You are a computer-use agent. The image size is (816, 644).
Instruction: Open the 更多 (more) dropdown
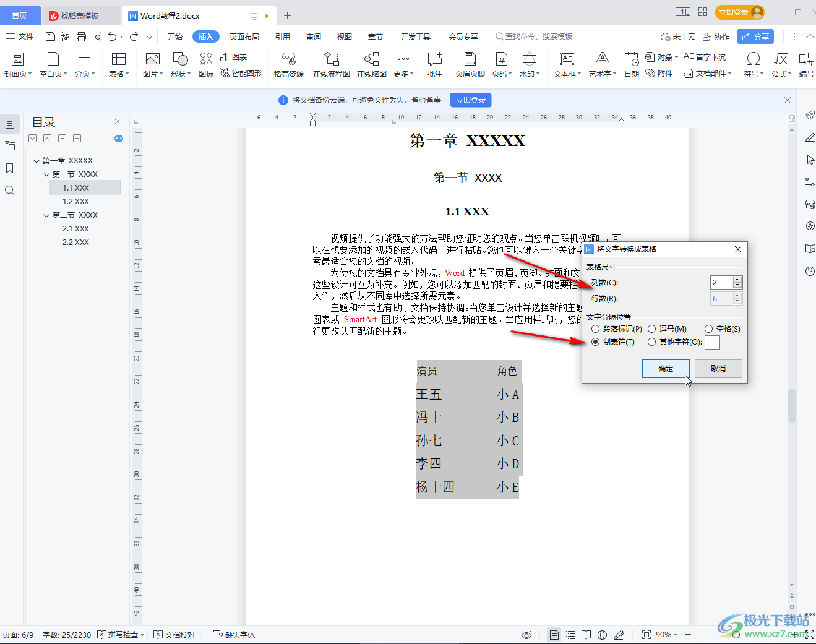point(403,65)
